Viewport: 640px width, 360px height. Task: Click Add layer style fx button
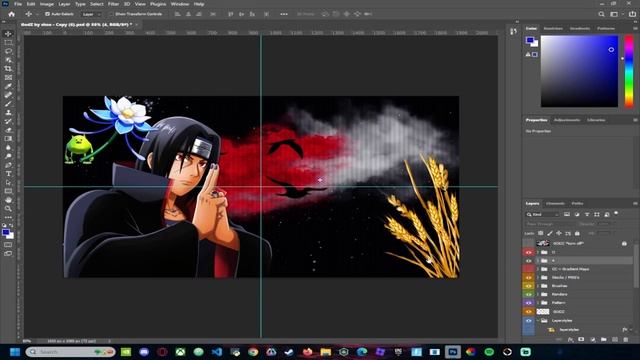pos(571,339)
